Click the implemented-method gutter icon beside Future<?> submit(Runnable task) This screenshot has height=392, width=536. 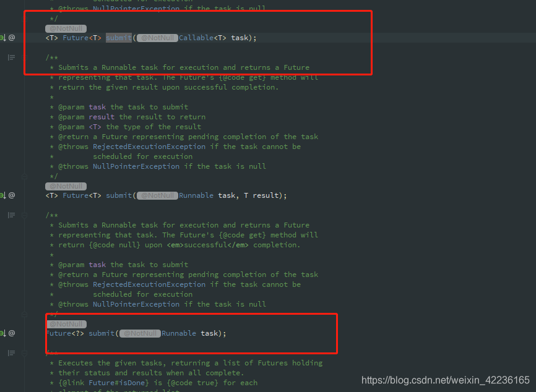click(2, 333)
